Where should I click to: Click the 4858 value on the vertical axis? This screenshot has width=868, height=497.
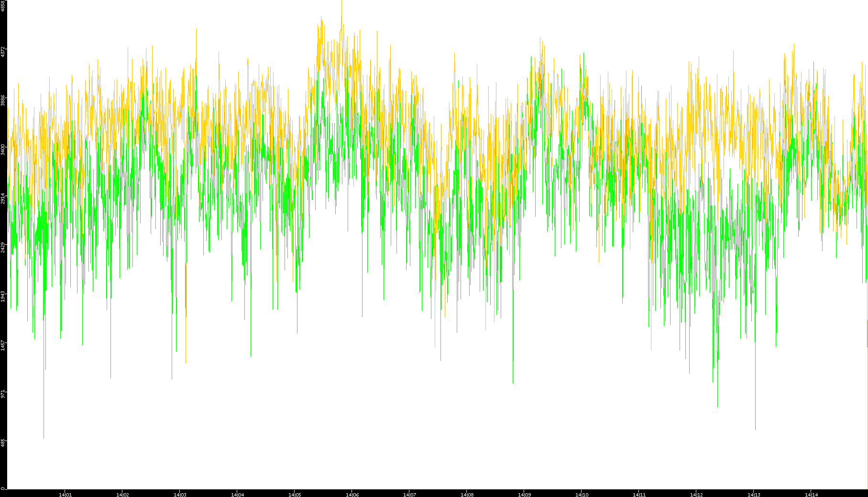click(3, 6)
